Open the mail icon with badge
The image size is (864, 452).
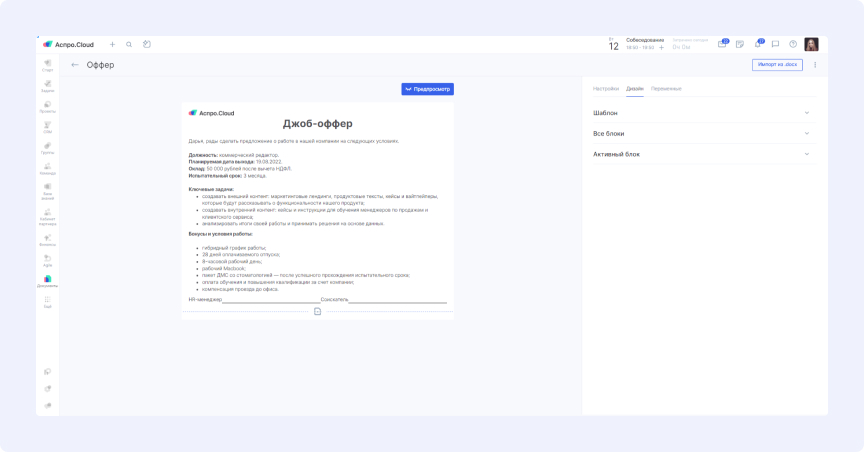(x=722, y=44)
